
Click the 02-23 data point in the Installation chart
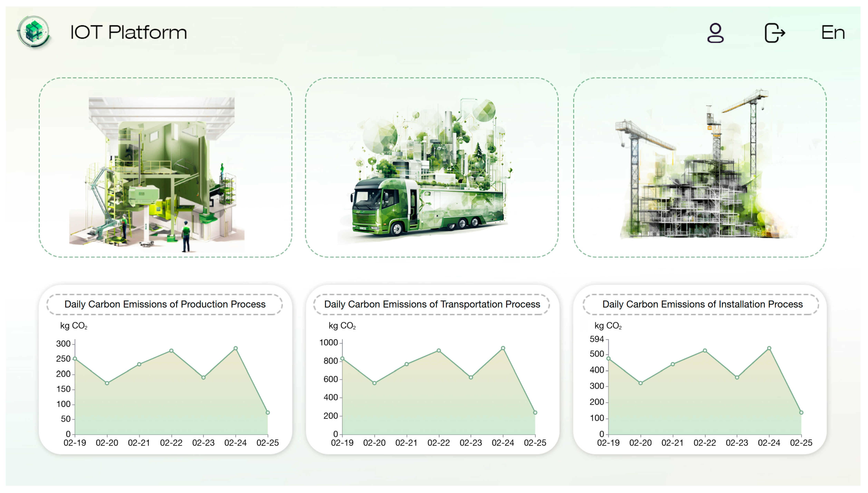tap(737, 377)
